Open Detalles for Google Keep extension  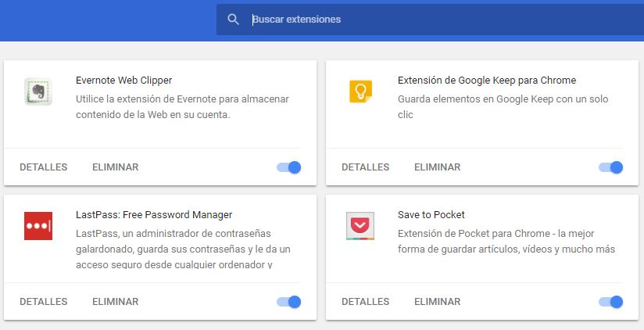click(366, 167)
